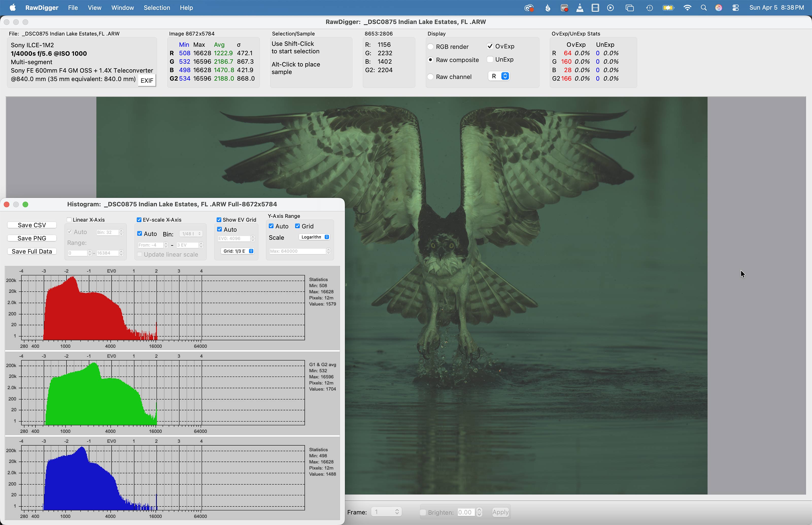812x525 pixels.
Task: Check the Linear X-Axis checkbox
Action: pos(69,220)
